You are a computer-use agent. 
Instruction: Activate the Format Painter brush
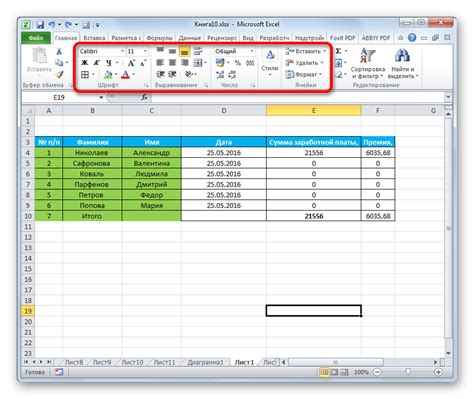coord(59,74)
